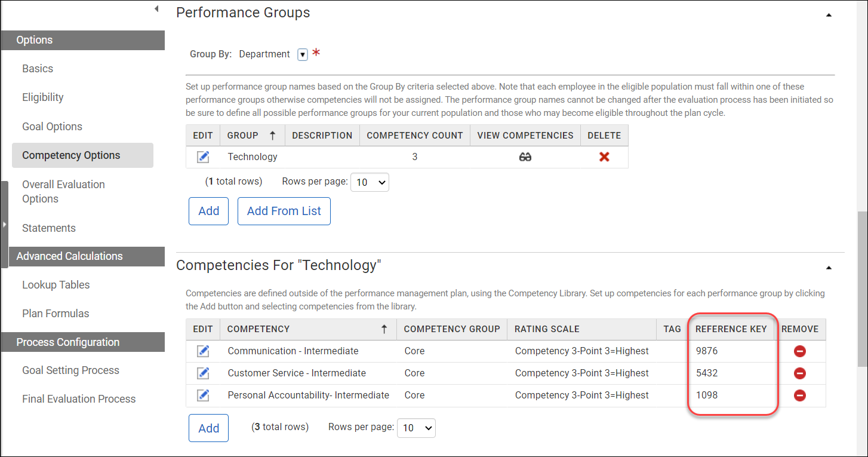Click reference key 1098
The width and height of the screenshot is (868, 457).
pyautogui.click(x=707, y=395)
